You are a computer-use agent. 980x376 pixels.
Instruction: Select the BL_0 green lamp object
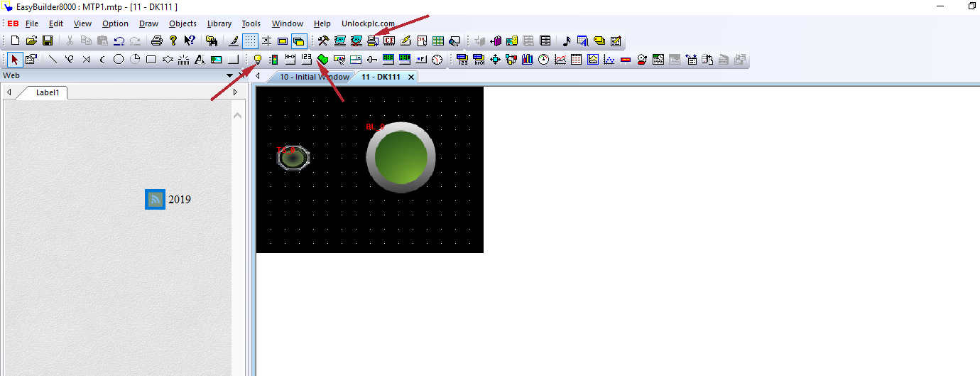coord(401,157)
